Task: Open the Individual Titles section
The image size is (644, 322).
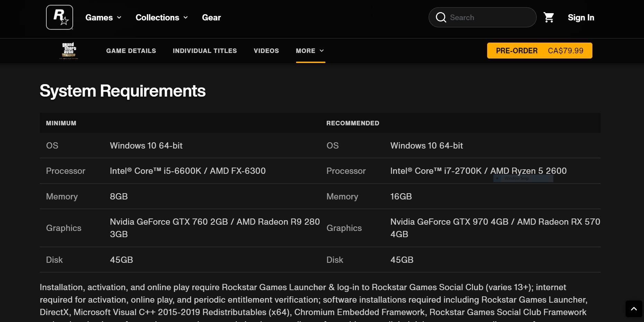Action: pyautogui.click(x=205, y=51)
